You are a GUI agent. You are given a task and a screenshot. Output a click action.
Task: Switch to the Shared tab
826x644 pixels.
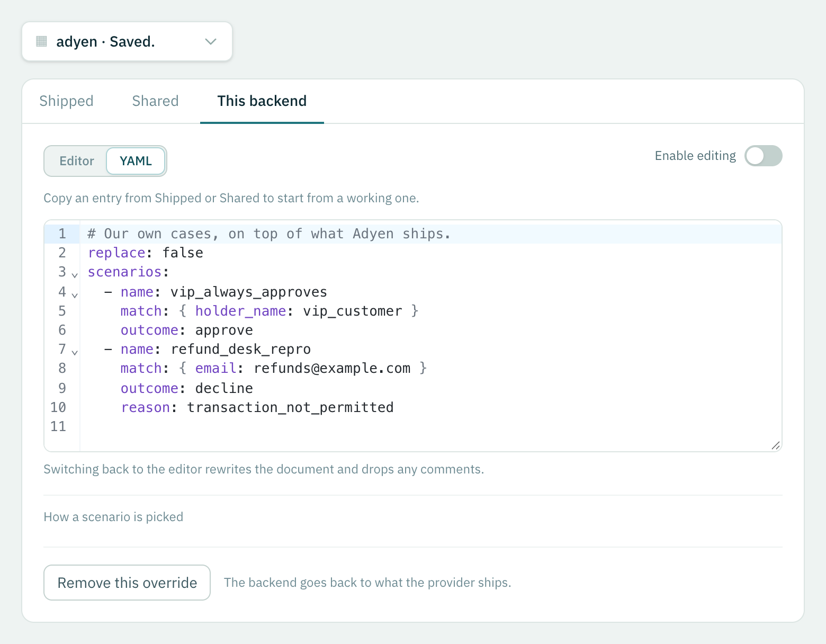tap(155, 101)
